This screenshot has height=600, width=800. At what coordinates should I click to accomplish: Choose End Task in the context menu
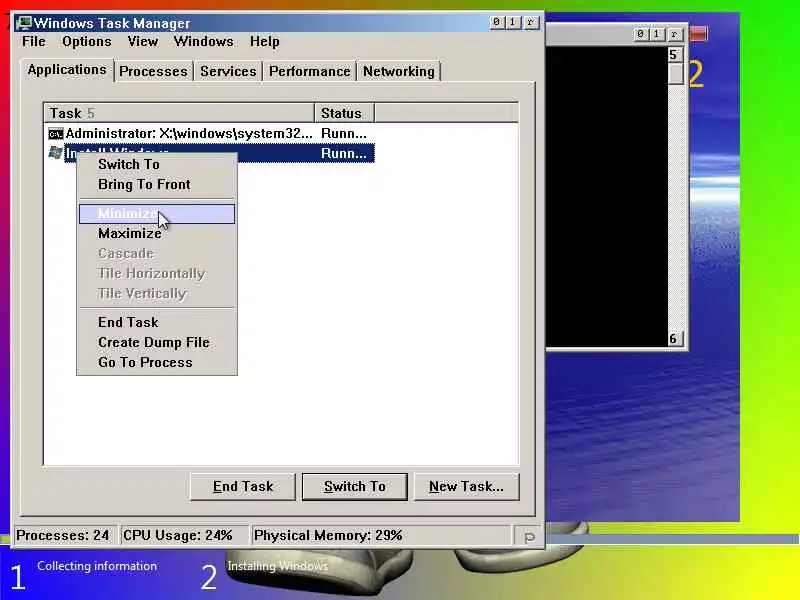point(157,322)
